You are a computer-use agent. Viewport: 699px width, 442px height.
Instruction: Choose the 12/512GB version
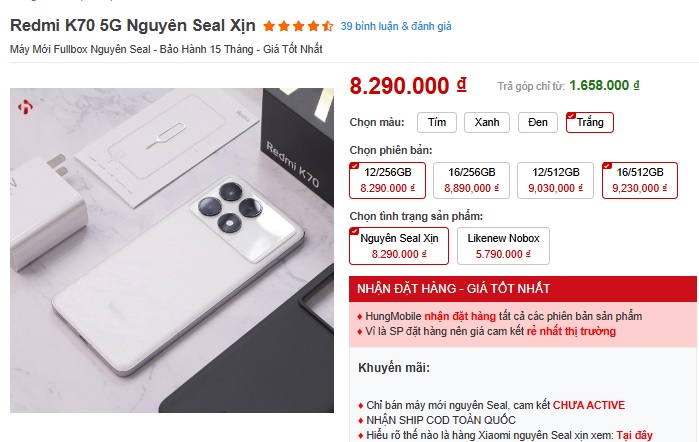[x=555, y=180]
